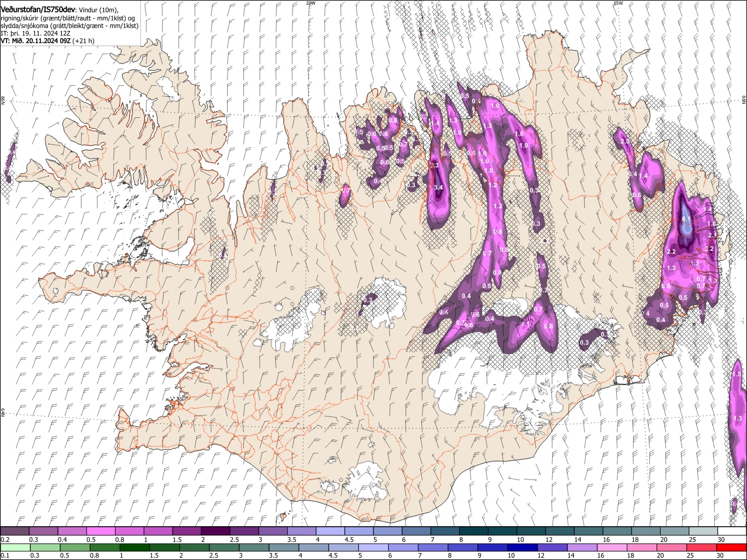This screenshot has height=560, width=747.
Task: Click the 1.9 value in the northern band
Action: (523, 145)
